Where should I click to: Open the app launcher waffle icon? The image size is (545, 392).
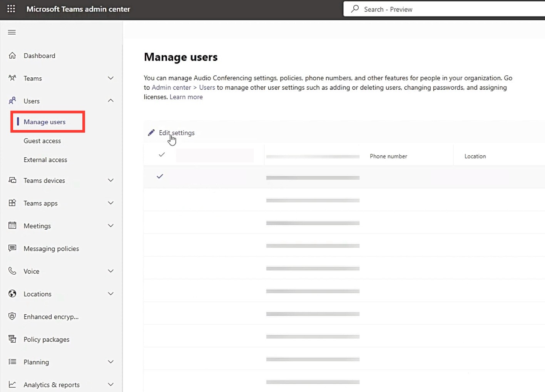(11, 9)
